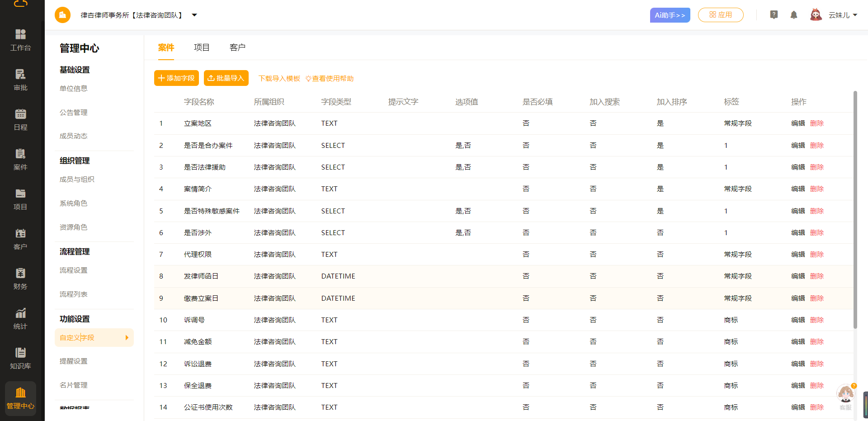Click the notification bell icon
Screen dimensions: 868x421
tap(793, 15)
